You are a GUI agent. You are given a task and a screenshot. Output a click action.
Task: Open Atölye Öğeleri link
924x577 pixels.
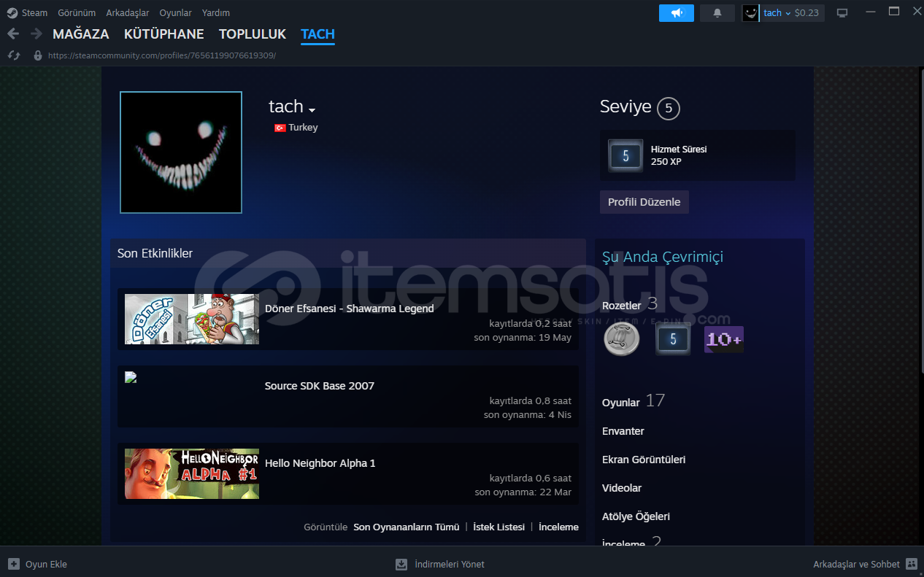(x=636, y=516)
